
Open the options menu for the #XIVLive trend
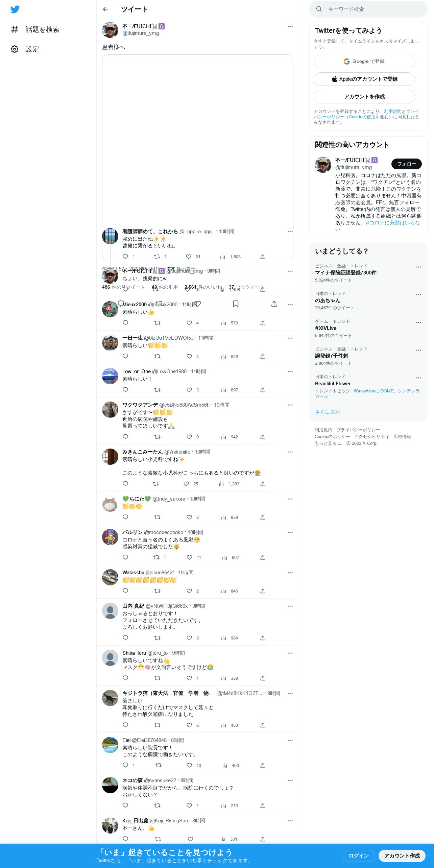click(x=418, y=322)
